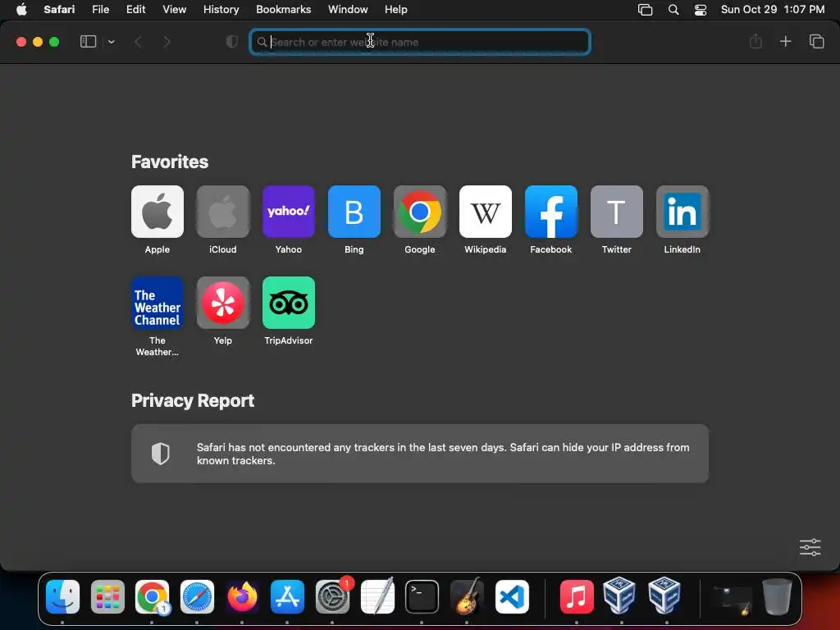Open Control Center in menu bar
The width and height of the screenshot is (840, 630).
[x=701, y=10]
